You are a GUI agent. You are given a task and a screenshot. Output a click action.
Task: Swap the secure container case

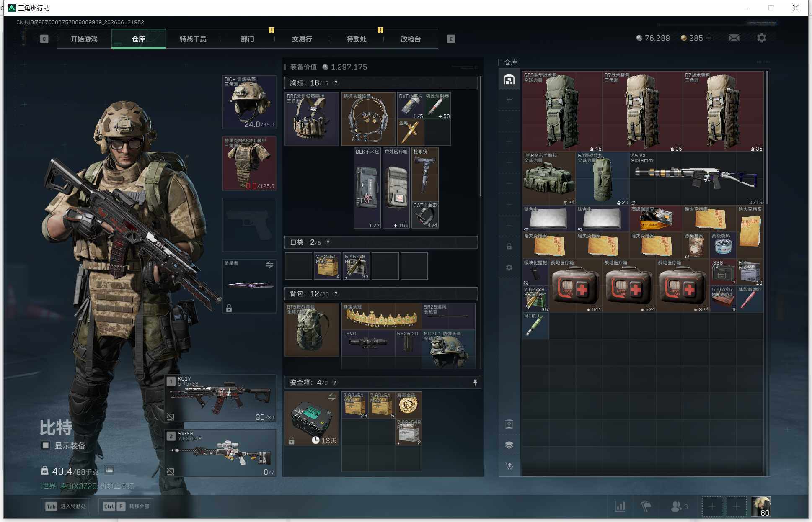point(332,397)
